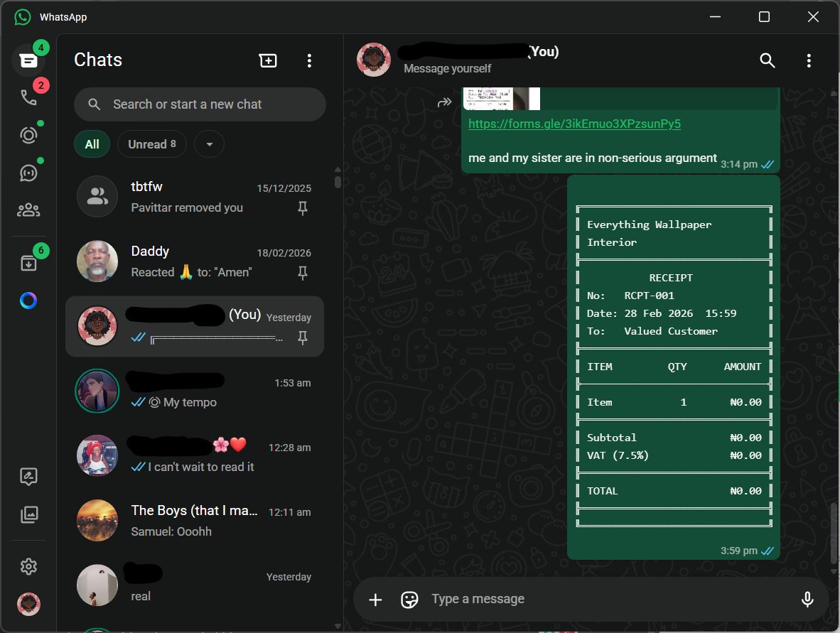The width and height of the screenshot is (840, 633).
Task: Open the emoji and sticker picker
Action: [409, 600]
